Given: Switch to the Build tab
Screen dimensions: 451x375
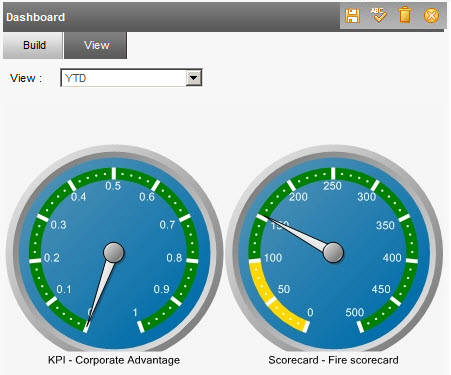Looking at the screenshot, I should [x=33, y=45].
